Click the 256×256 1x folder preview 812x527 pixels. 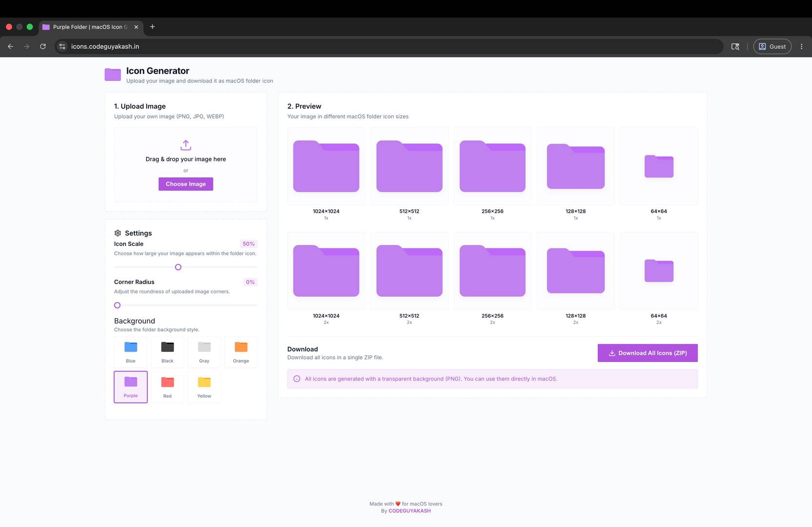click(x=492, y=166)
